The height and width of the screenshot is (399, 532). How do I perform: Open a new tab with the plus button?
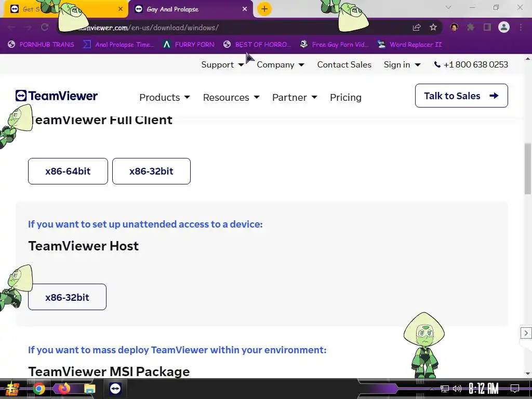(264, 9)
